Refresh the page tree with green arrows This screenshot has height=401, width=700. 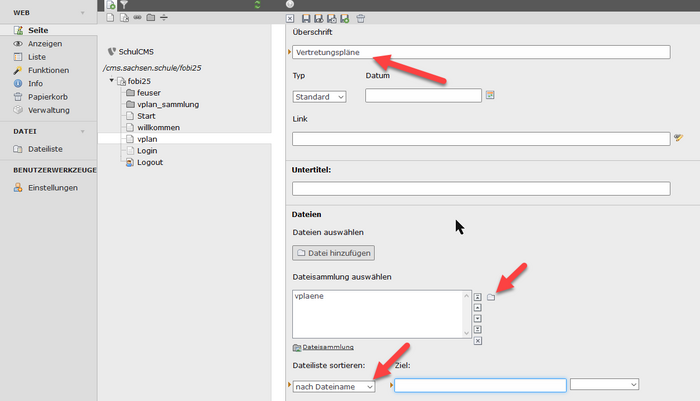pyautogui.click(x=258, y=5)
